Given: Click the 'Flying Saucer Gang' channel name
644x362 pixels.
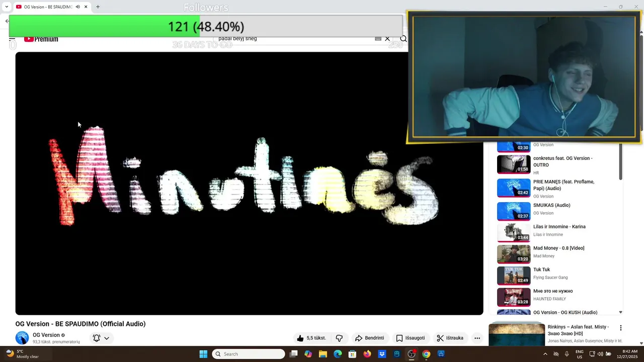Looking at the screenshot, I should [550, 278].
